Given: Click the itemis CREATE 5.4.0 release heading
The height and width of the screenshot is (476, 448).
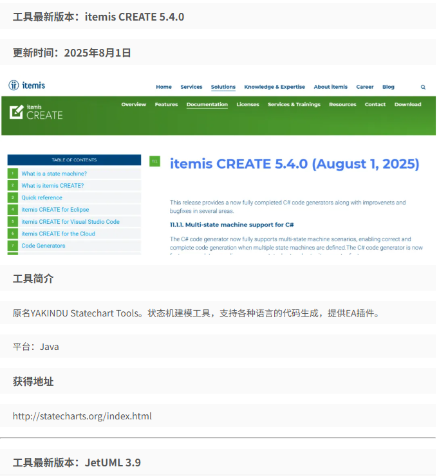Looking at the screenshot, I should click(294, 164).
